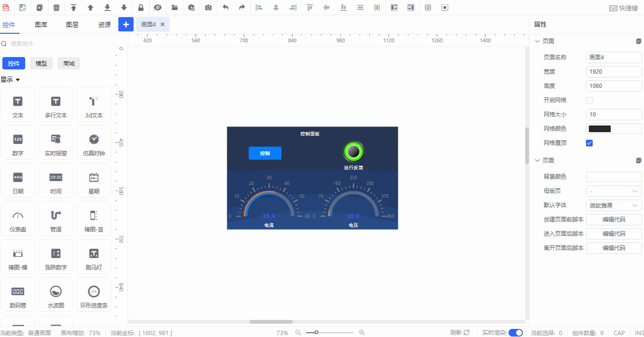
Task: Click the lock icon in toolbar
Action: pyautogui.click(x=141, y=8)
